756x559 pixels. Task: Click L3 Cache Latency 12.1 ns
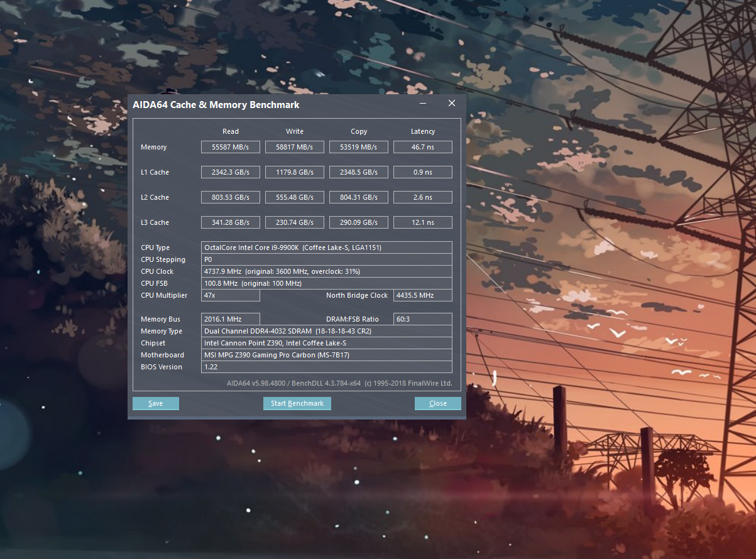[x=423, y=222]
